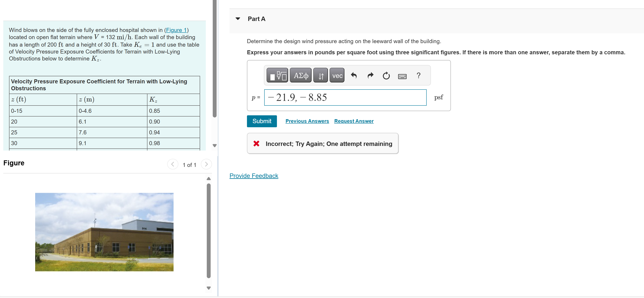Image resolution: width=644 pixels, height=298 pixels.
Task: Undo the last answer edit
Action: coord(354,76)
